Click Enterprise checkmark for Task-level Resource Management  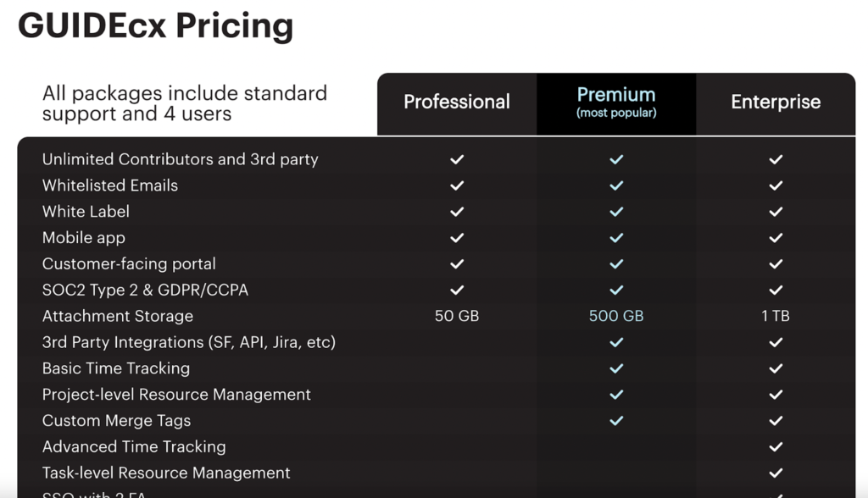point(776,473)
